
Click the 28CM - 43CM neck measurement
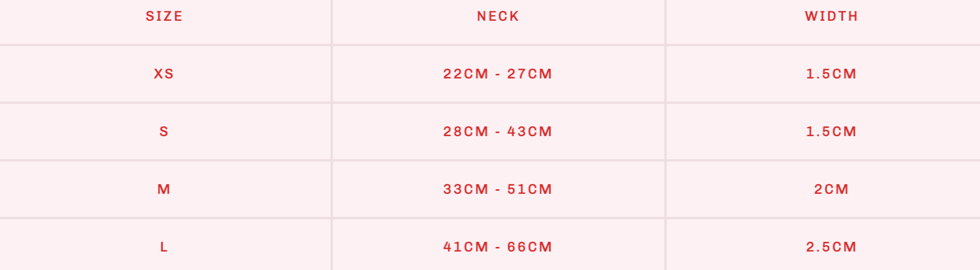[x=498, y=132]
